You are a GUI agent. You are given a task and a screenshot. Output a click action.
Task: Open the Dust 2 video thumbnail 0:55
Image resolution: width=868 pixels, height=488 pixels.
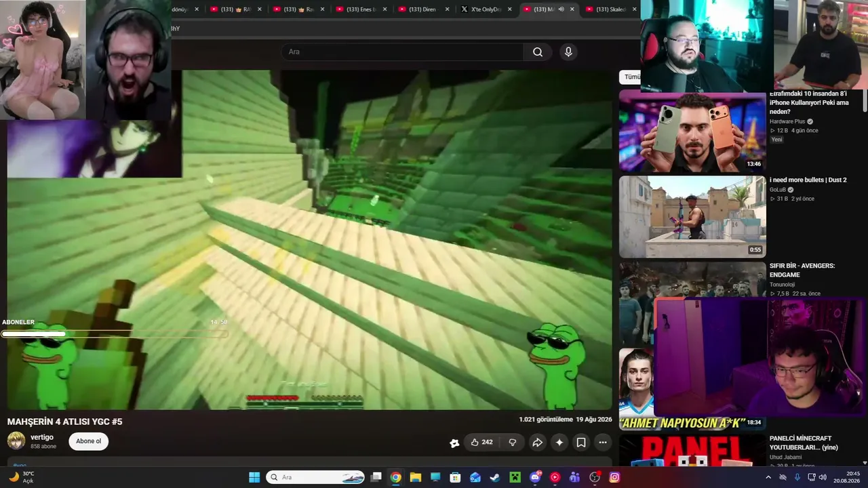(x=692, y=217)
